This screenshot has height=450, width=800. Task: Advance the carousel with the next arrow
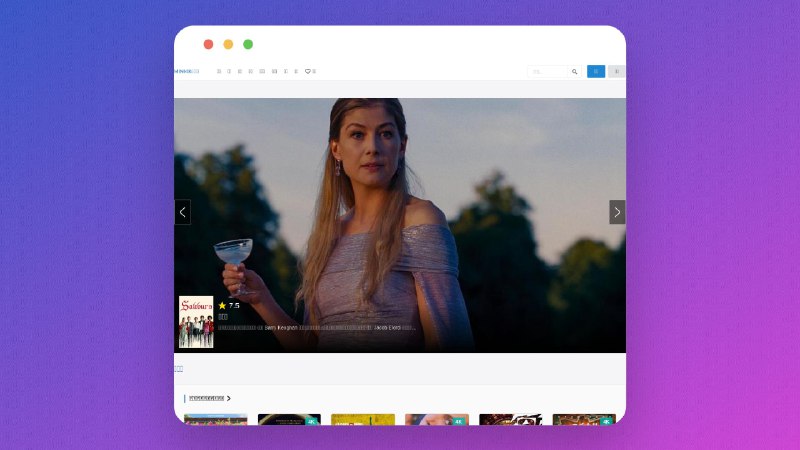click(617, 212)
